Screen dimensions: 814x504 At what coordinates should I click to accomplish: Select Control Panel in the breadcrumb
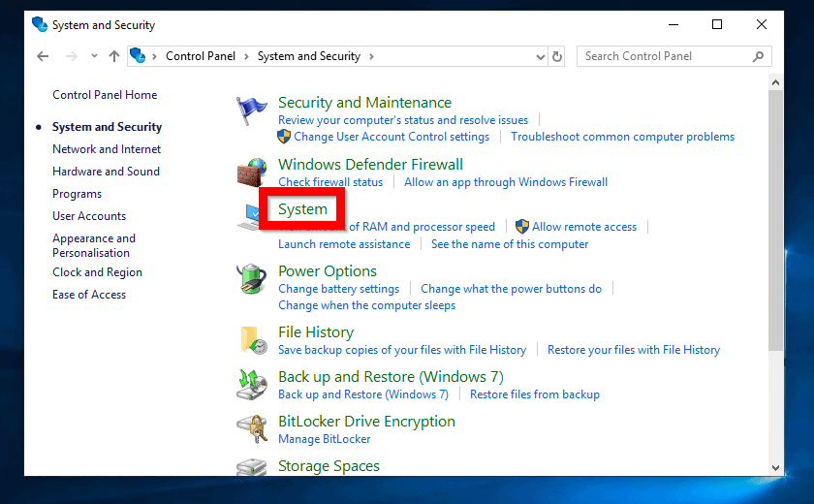201,56
